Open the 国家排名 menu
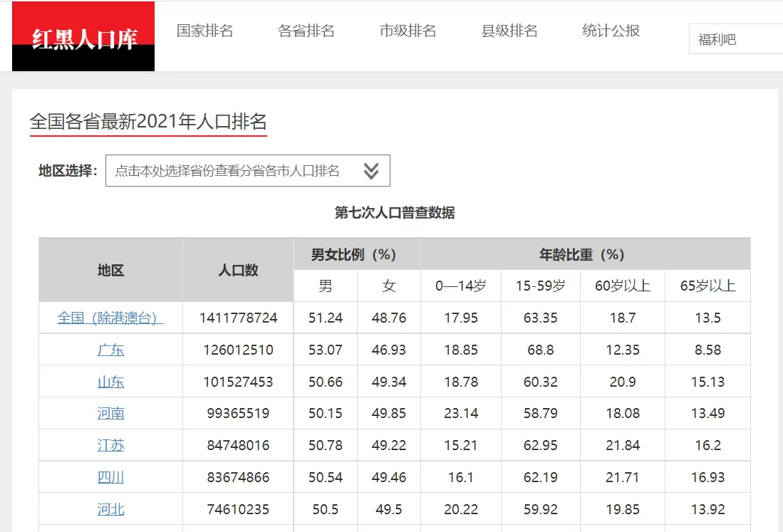This screenshot has width=783, height=532. [204, 31]
